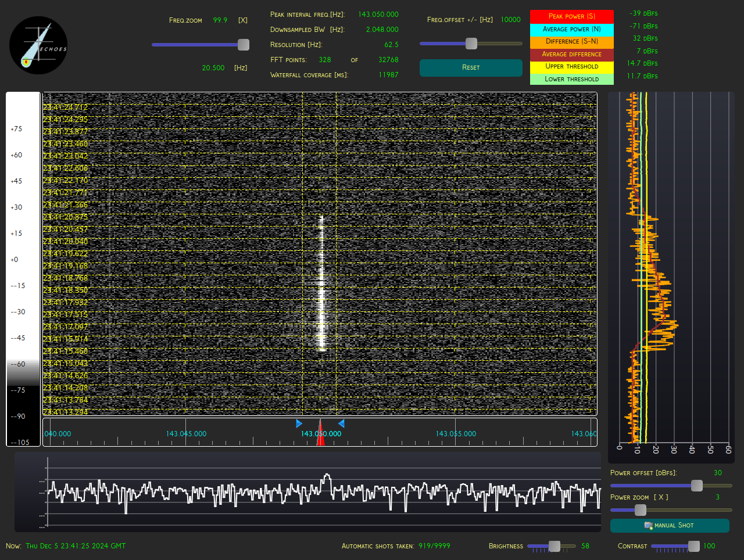The image size is (744, 560).
Task: Click the frequency offset value 10000
Action: (511, 20)
